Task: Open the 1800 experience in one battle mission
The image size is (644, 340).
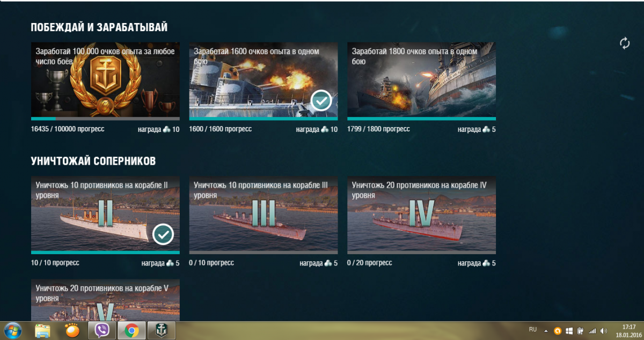Action: pyautogui.click(x=421, y=80)
